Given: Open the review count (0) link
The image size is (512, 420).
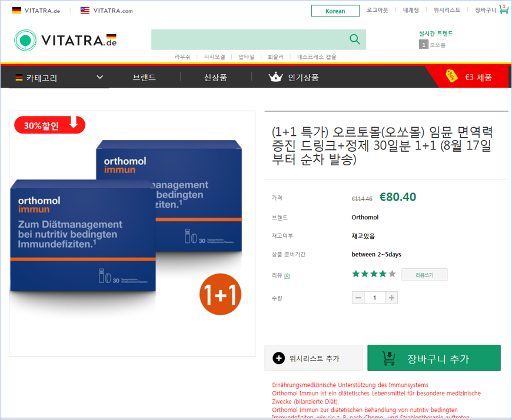Looking at the screenshot, I should point(287,275).
